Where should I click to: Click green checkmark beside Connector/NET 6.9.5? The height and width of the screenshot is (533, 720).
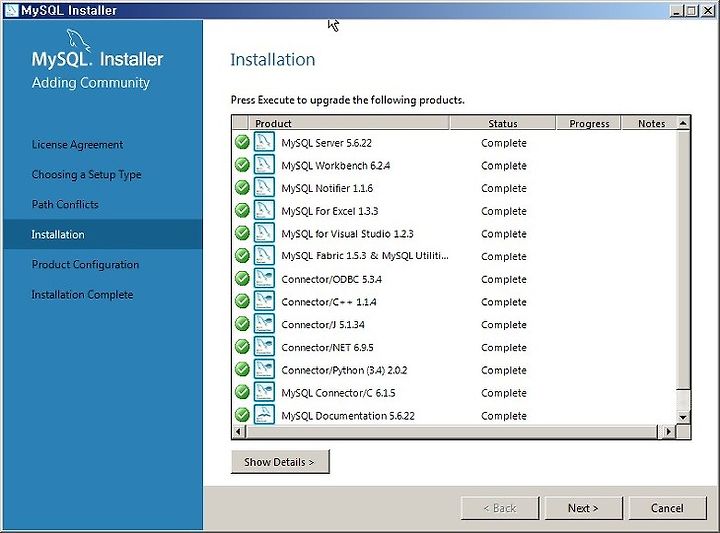(x=242, y=346)
